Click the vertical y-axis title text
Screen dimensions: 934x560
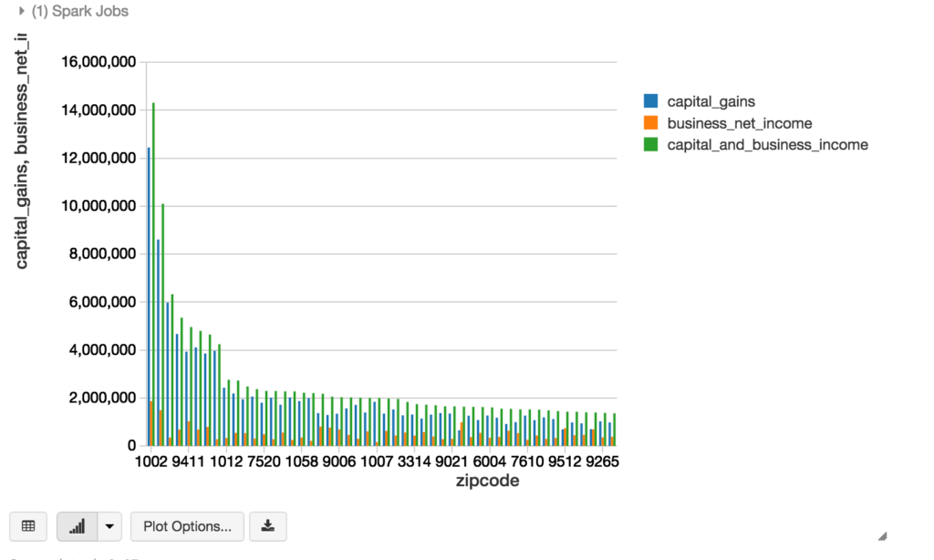point(22,150)
